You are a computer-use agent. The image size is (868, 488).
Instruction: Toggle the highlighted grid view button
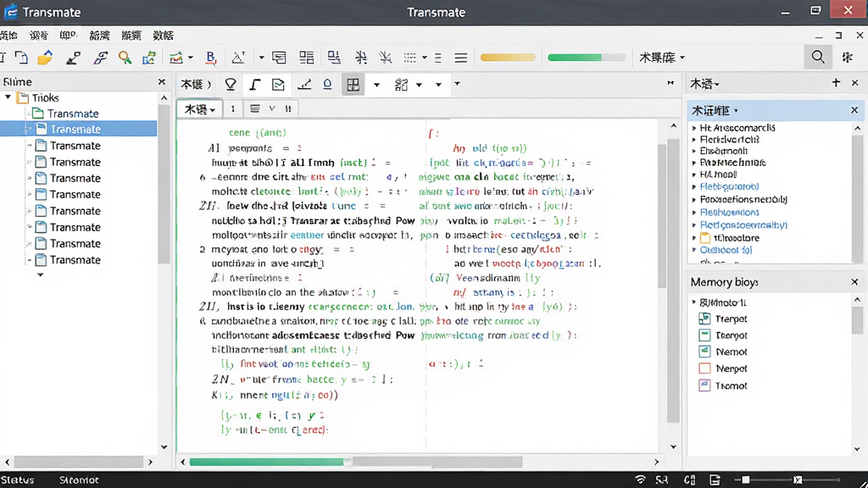coord(353,85)
